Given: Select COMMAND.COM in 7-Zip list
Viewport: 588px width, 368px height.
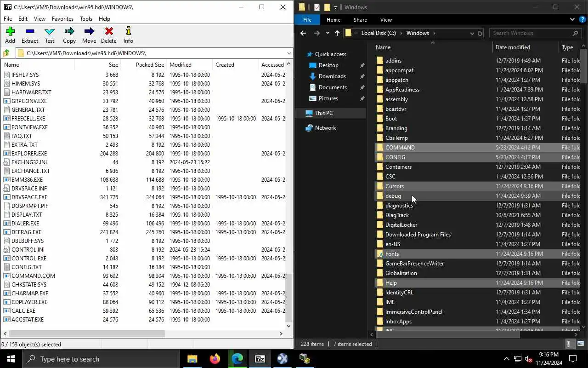Looking at the screenshot, I should [x=33, y=276].
